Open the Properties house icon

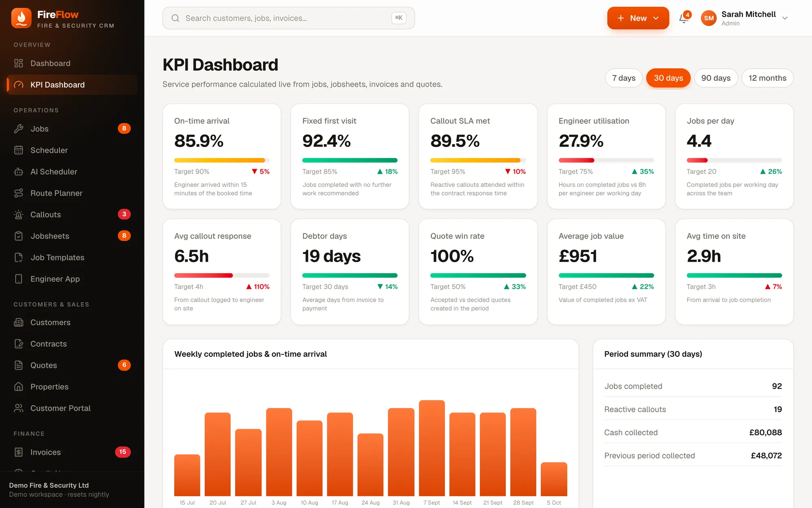pyautogui.click(x=19, y=387)
